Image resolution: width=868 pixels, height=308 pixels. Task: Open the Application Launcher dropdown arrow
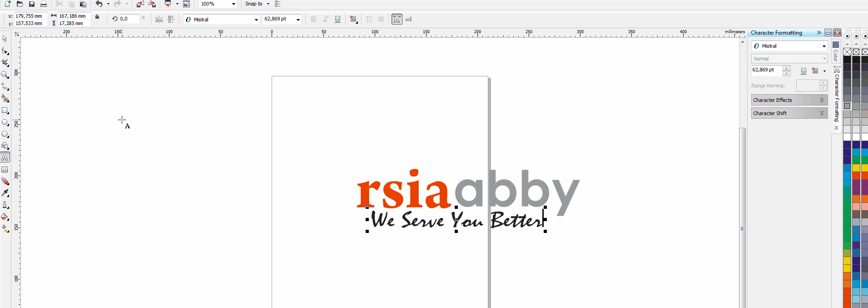(x=177, y=4)
